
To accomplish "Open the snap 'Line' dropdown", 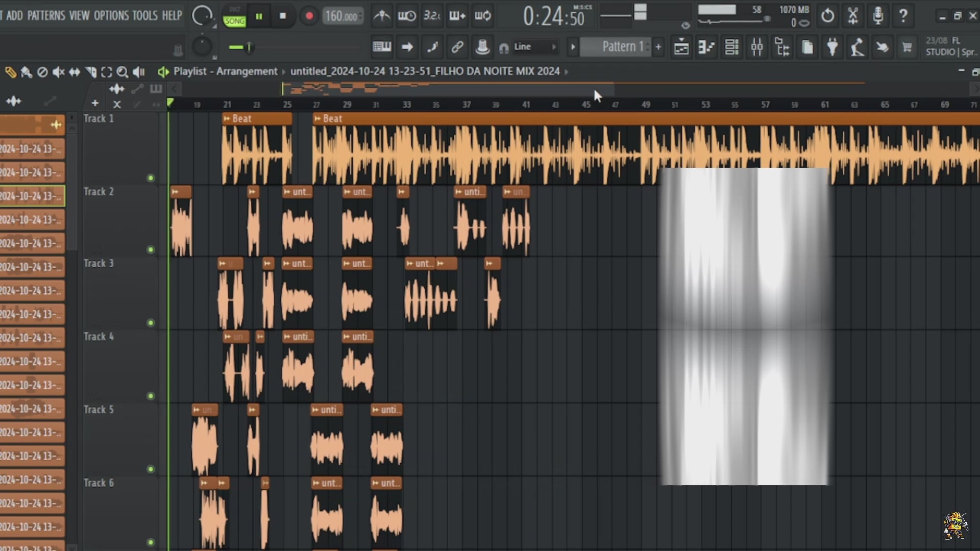I will point(531,46).
